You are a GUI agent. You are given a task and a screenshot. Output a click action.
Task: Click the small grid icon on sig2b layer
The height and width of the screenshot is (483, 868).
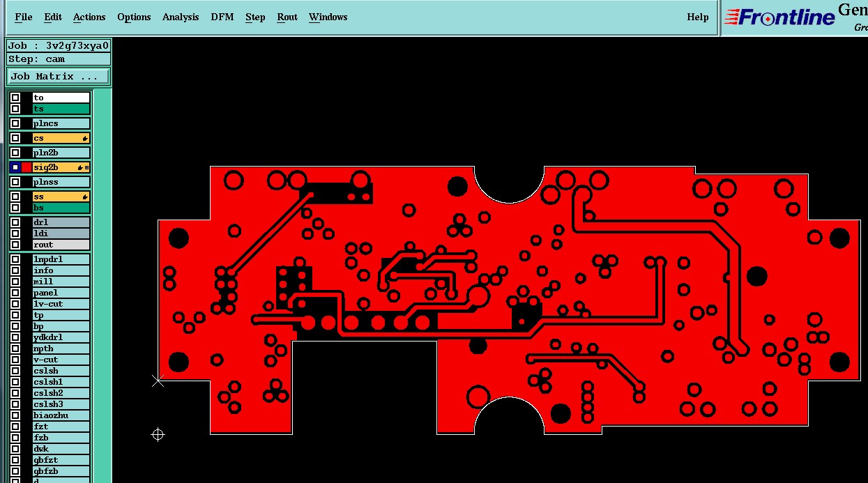[86, 167]
